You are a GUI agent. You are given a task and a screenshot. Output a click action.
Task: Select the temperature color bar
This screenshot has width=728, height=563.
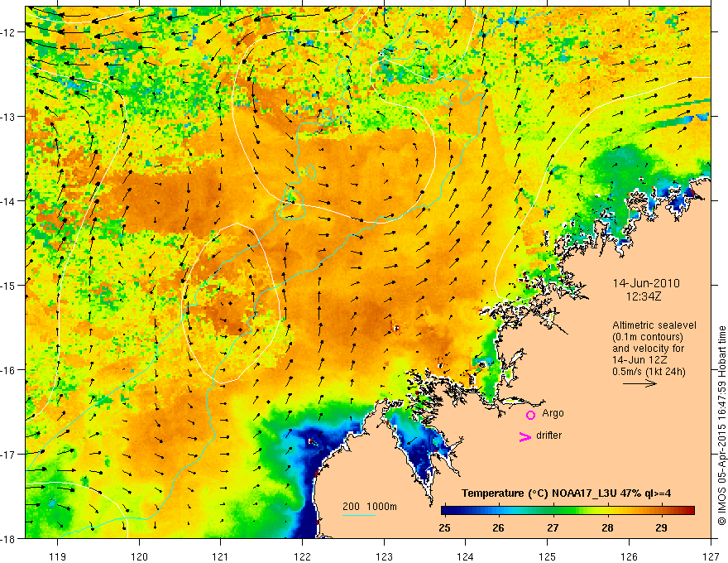[568, 511]
